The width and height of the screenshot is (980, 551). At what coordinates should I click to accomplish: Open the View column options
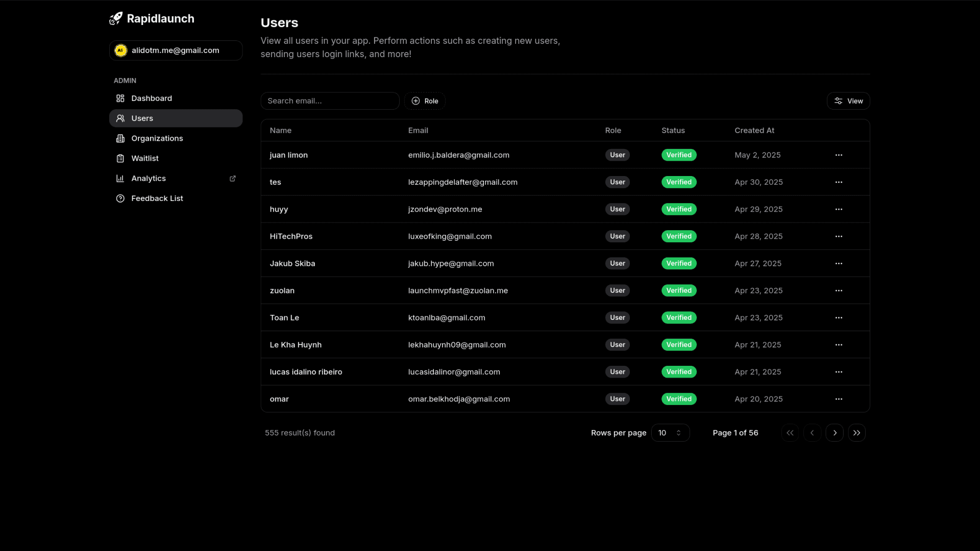848,101
